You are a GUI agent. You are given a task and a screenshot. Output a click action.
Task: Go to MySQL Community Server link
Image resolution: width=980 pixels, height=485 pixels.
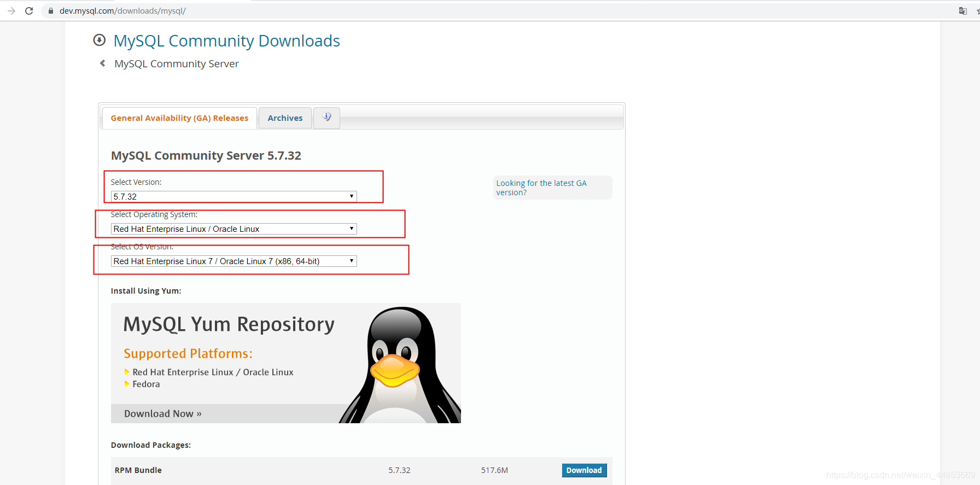coord(177,64)
